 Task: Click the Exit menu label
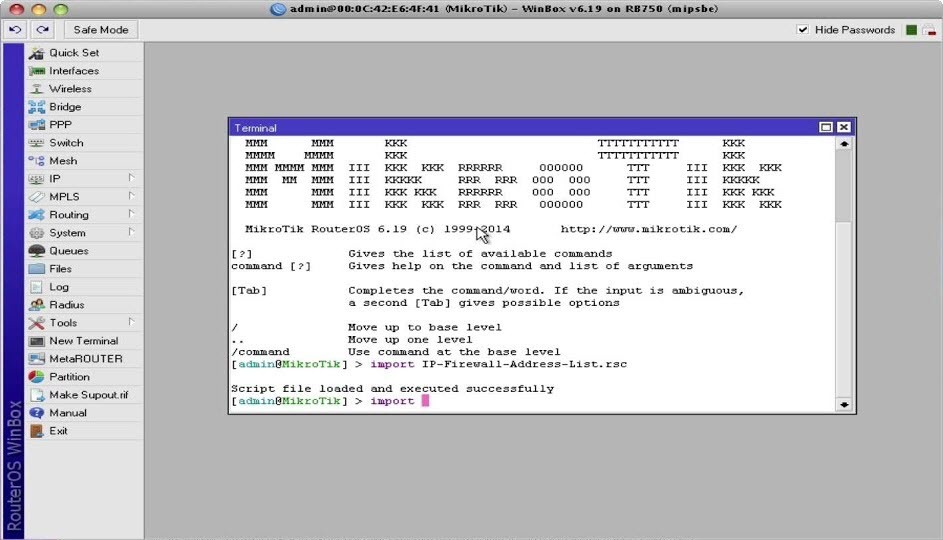pyautogui.click(x=58, y=431)
